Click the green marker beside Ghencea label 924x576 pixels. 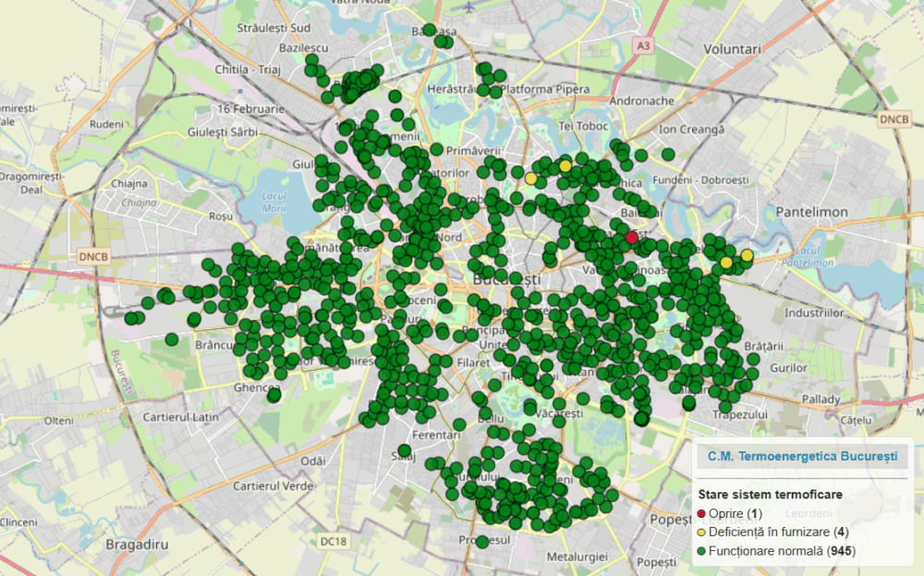pos(274,395)
